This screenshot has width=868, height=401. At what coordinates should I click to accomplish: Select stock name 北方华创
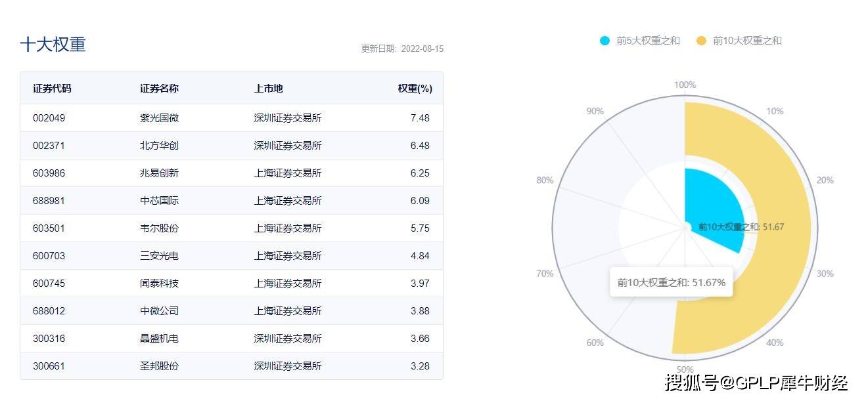[x=159, y=146]
